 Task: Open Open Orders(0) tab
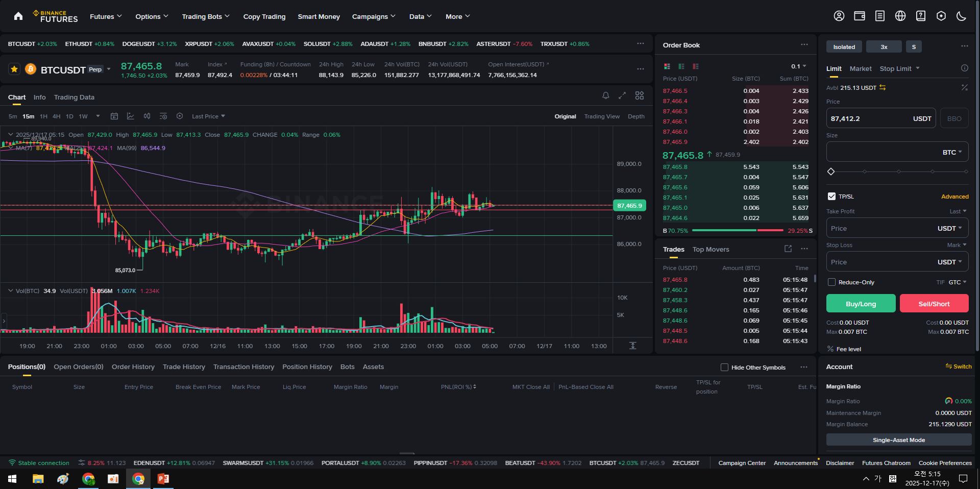[x=79, y=366]
